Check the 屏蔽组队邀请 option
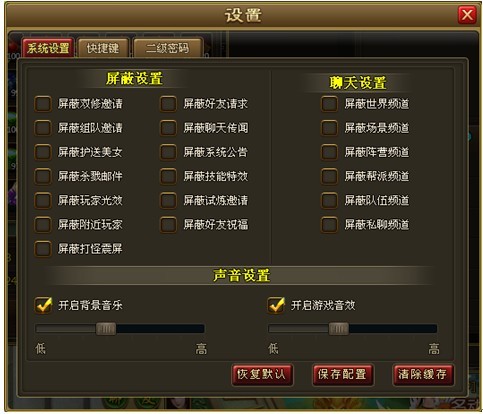The height and width of the screenshot is (414, 483). tap(43, 128)
